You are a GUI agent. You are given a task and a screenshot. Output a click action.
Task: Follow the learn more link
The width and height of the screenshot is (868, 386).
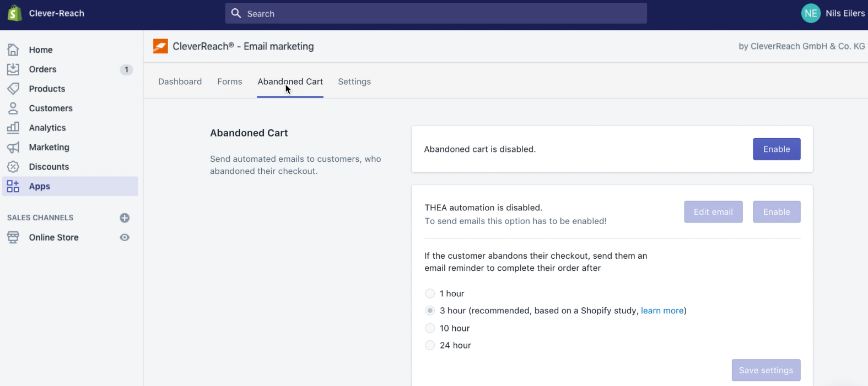(662, 311)
